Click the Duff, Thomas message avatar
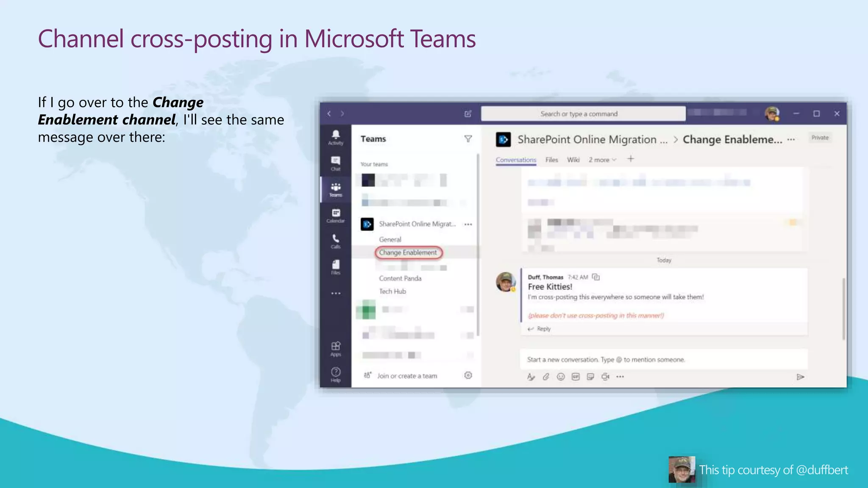Viewport: 868px width, 488px height. 506,282
